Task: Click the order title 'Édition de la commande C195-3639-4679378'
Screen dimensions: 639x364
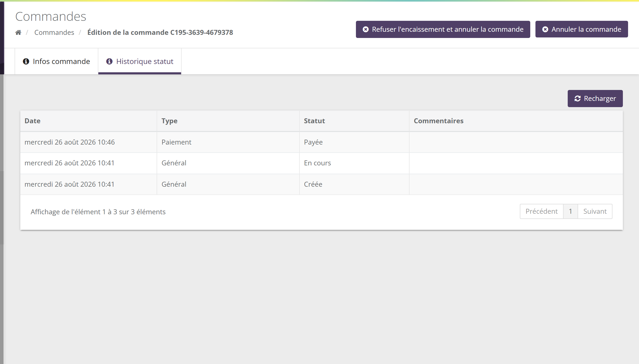Action: 160,32
